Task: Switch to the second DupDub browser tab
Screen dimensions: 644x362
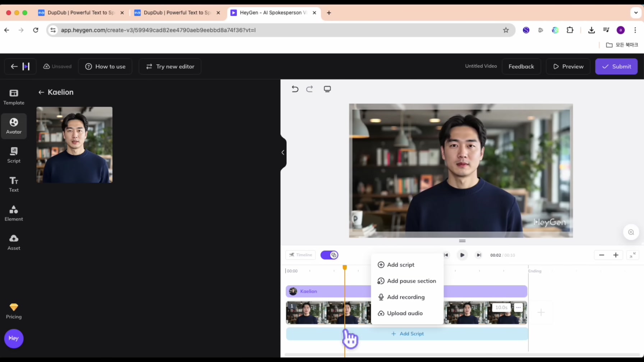Action: (x=177, y=13)
